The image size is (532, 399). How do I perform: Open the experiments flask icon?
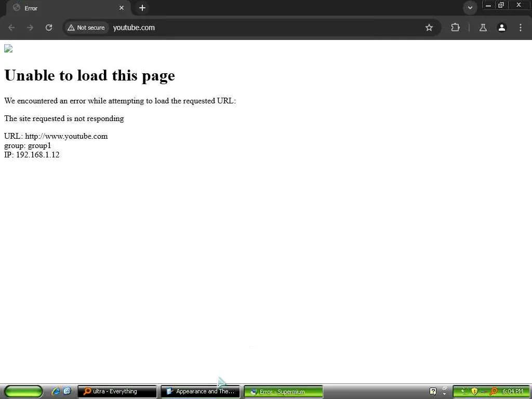tap(483, 28)
